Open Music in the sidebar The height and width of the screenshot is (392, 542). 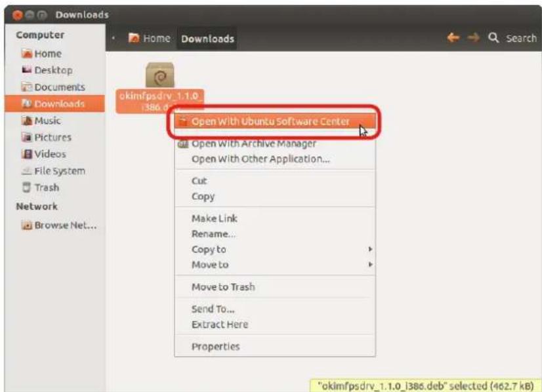[x=54, y=121]
